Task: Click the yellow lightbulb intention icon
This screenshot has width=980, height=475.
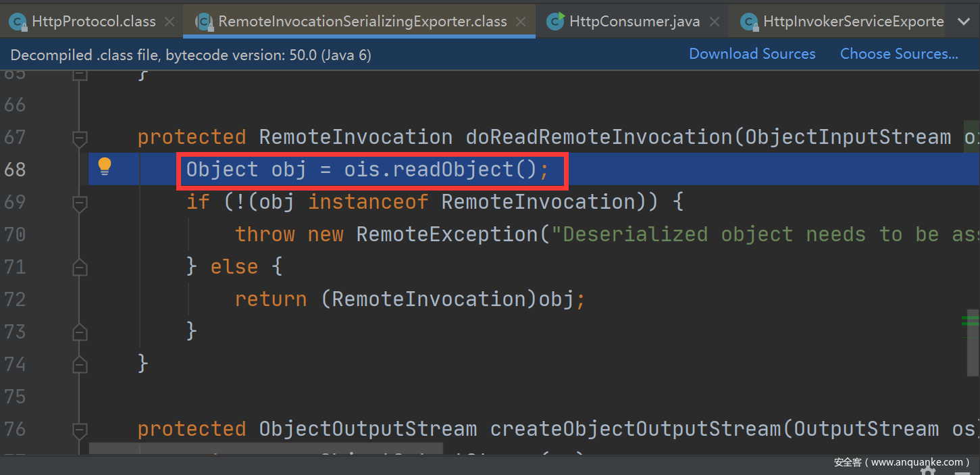Action: 105,166
